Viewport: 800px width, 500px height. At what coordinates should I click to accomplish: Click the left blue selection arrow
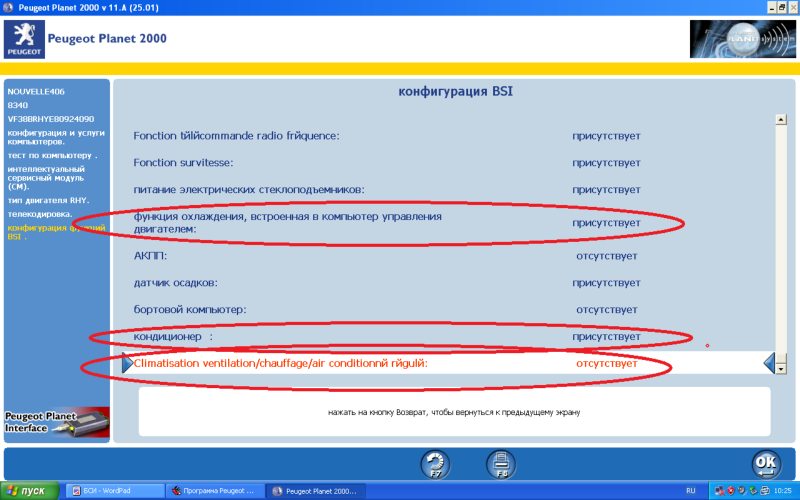click(x=127, y=363)
